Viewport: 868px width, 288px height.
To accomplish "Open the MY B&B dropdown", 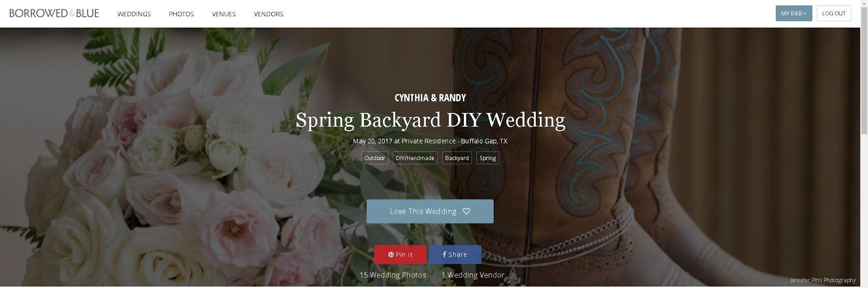I will pos(794,14).
